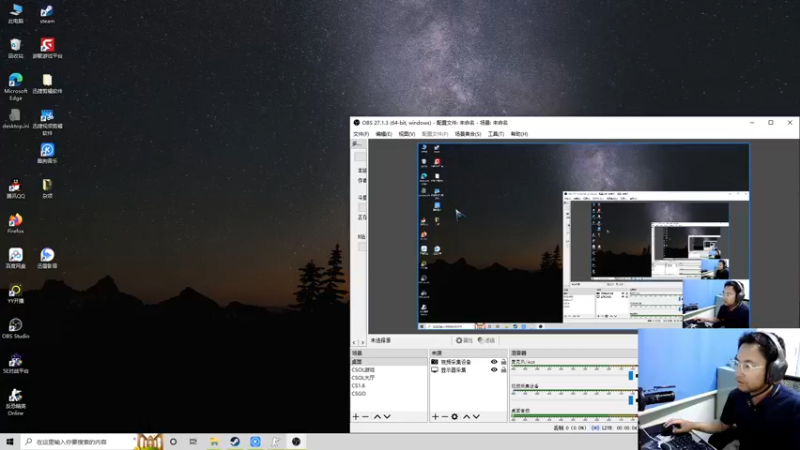The height and width of the screenshot is (450, 800).
Task: Open the Xunlei desktop shortcut
Action: click(x=47, y=259)
